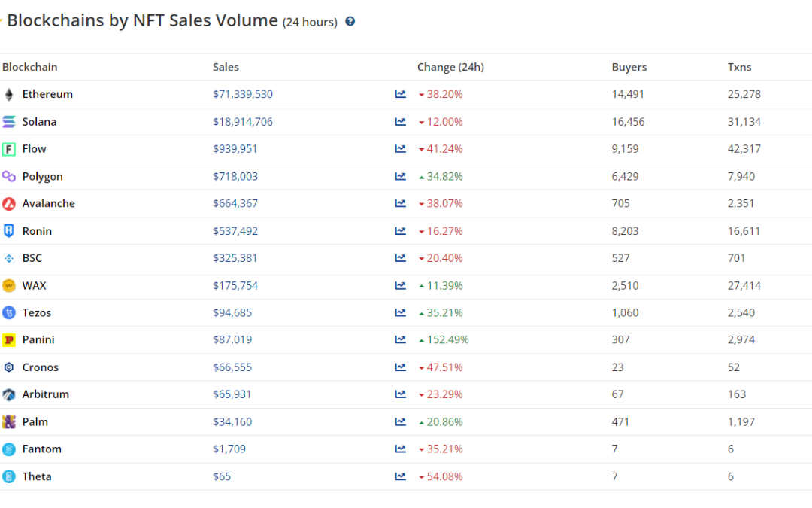Select the 42,317 transactions value
The image size is (812, 508).
744,149
